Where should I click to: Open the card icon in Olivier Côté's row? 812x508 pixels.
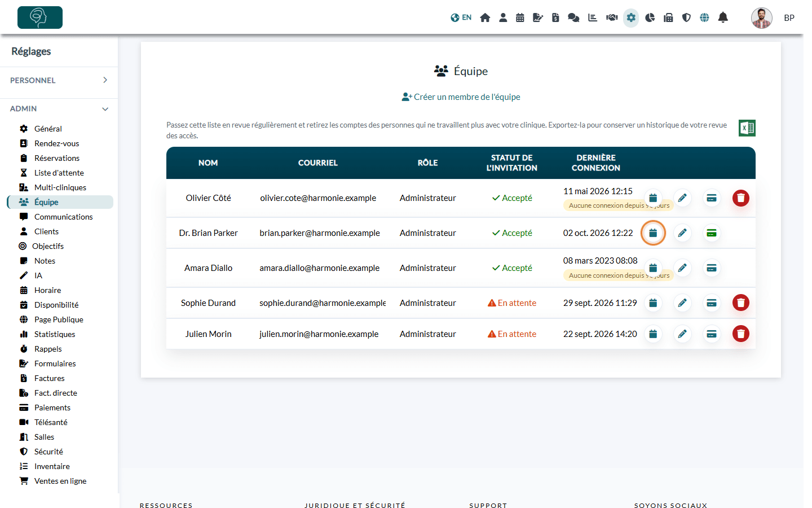712,198
